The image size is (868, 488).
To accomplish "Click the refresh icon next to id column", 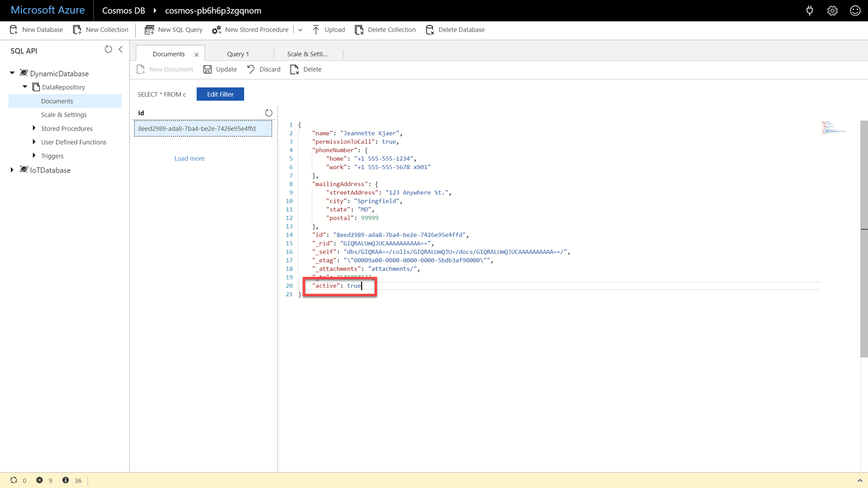I will tap(268, 113).
